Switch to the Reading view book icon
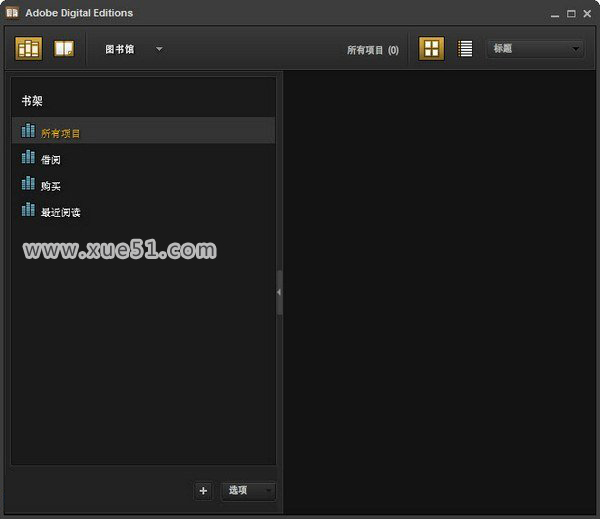The width and height of the screenshot is (600, 519). [x=64, y=49]
